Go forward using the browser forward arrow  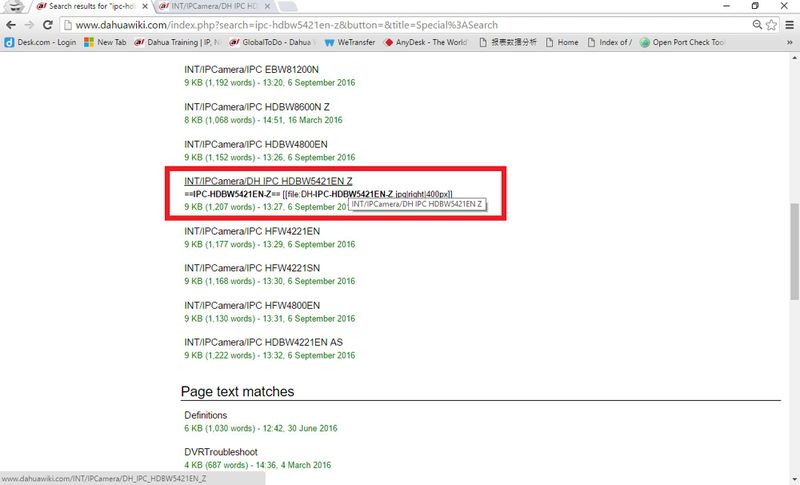(x=29, y=25)
